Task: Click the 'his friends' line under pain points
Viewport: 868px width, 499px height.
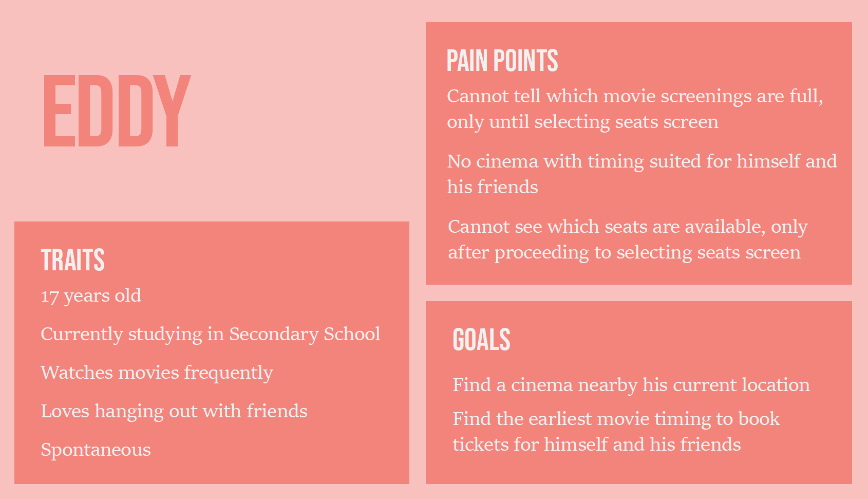Action: (x=493, y=187)
